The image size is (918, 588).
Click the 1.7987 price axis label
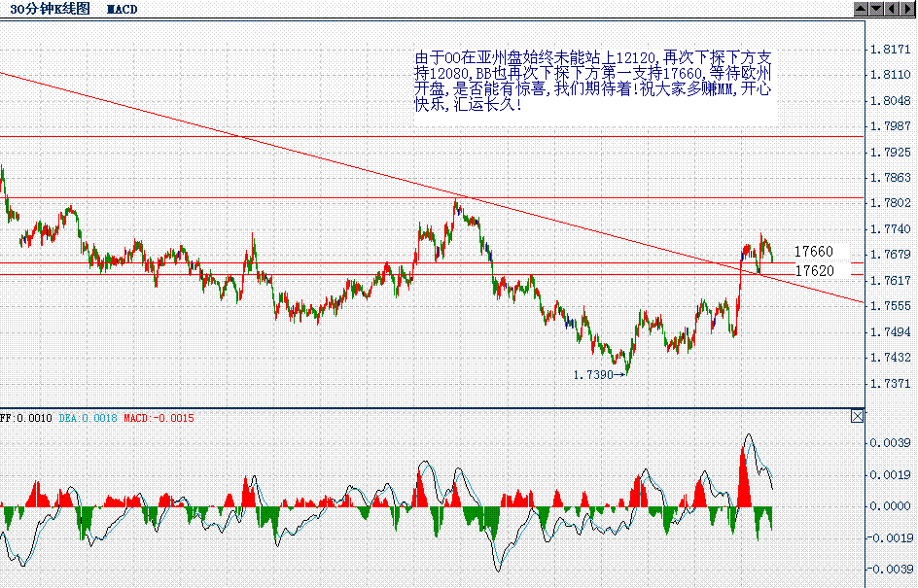point(890,125)
